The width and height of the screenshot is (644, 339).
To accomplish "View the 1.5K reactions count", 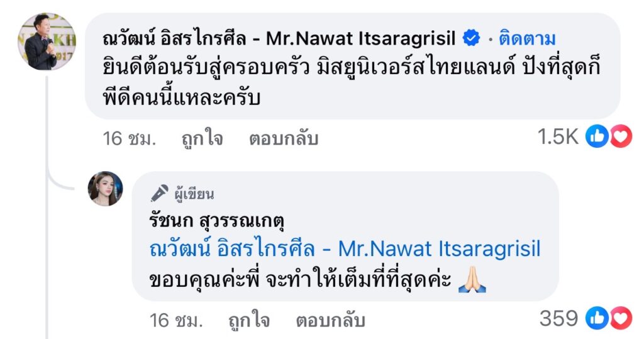I will (x=557, y=138).
